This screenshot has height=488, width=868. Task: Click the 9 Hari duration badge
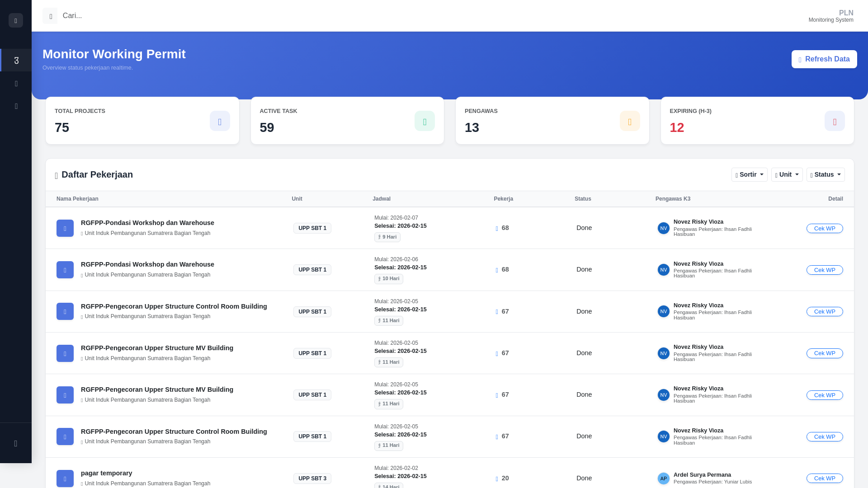tap(387, 237)
